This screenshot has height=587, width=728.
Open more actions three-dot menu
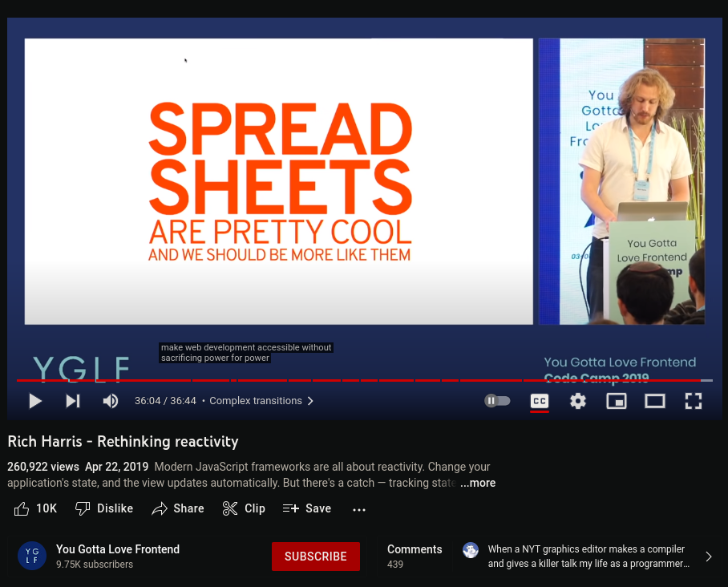(359, 509)
